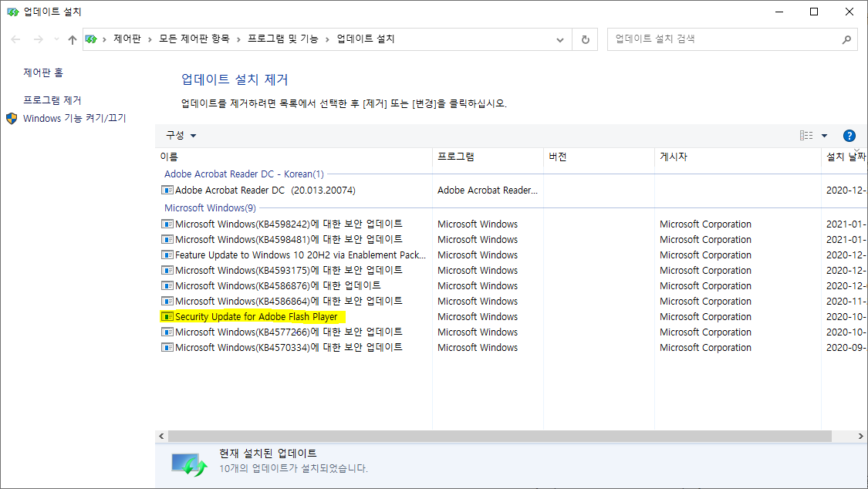This screenshot has width=868, height=489.
Task: Click icon of KB4593175 update
Action: (167, 271)
